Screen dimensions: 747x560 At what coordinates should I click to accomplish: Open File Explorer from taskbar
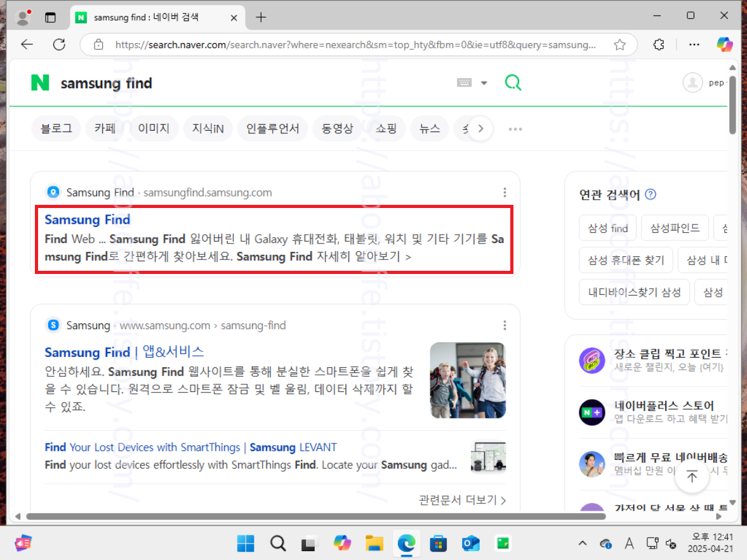(374, 544)
